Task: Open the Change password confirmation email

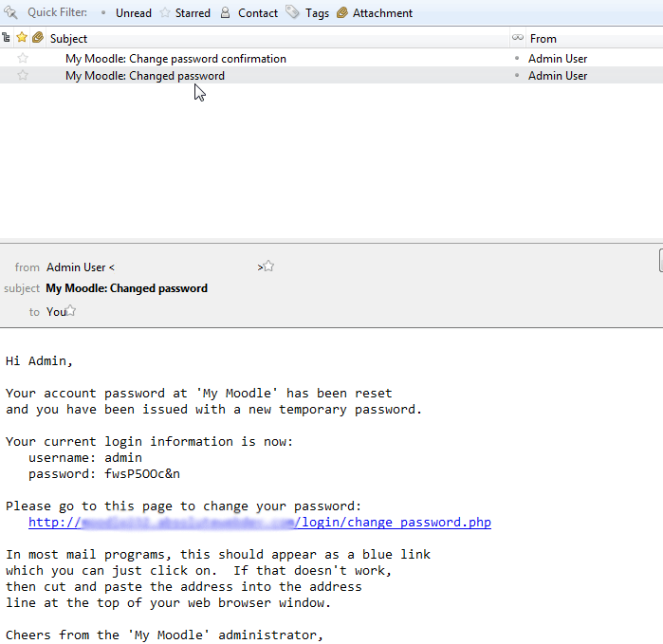Action: (175, 59)
